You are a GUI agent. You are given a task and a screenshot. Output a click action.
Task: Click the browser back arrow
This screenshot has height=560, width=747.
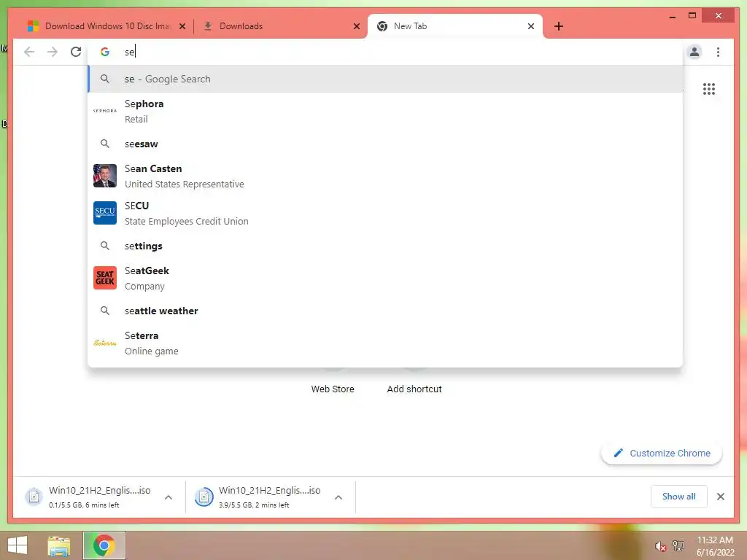click(x=29, y=52)
